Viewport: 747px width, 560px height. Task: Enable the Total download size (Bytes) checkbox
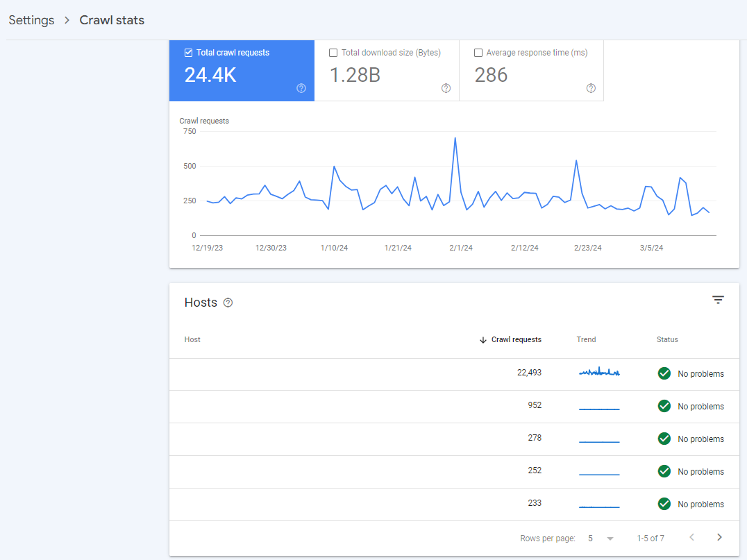coord(333,52)
